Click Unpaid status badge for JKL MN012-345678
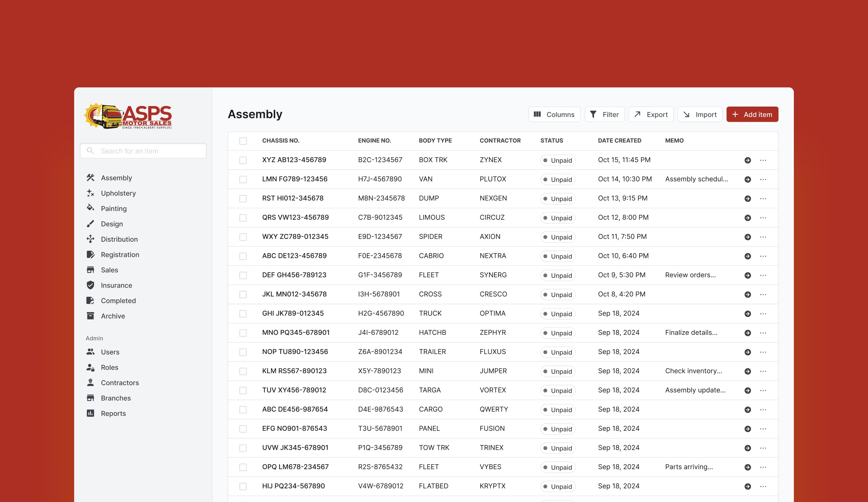The height and width of the screenshot is (502, 868). [x=558, y=295]
